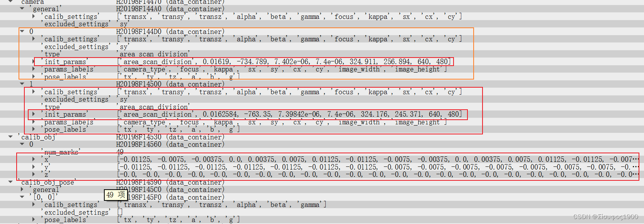Collapse camera entry 0 with handle H20198F144D0
This screenshot has height=224, width=644.
[x=22, y=31]
